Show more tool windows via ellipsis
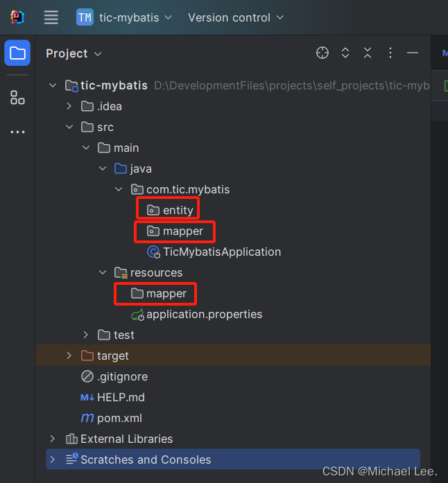The image size is (448, 483). pyautogui.click(x=17, y=132)
